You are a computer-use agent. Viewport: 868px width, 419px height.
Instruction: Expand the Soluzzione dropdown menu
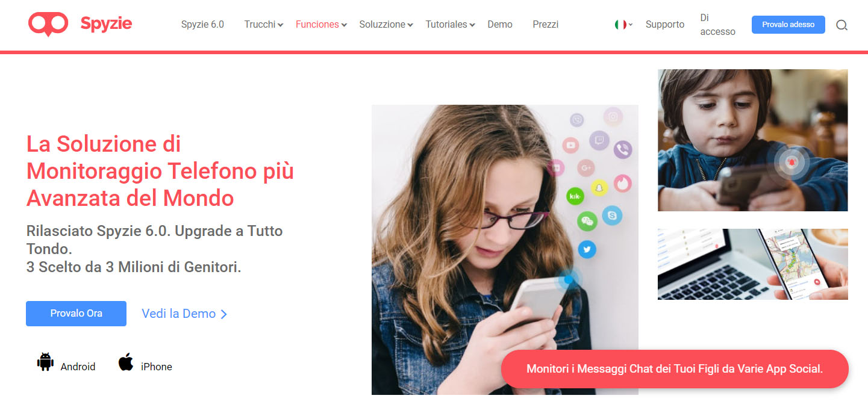pyautogui.click(x=386, y=25)
